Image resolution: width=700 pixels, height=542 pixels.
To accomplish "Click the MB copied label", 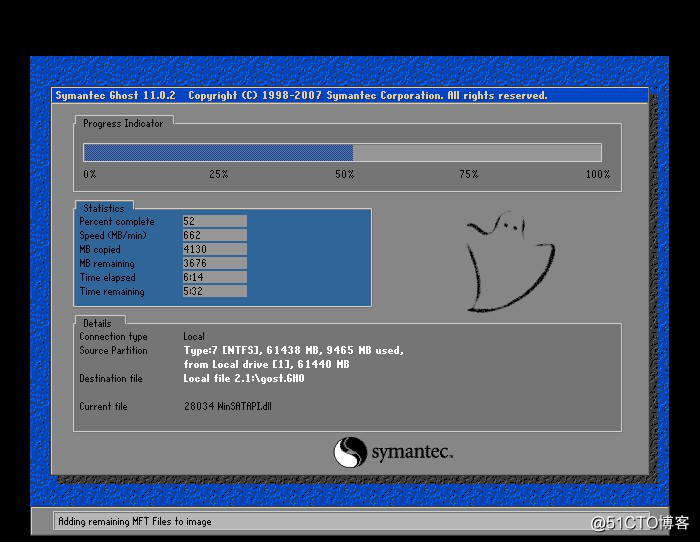I will 100,250.
